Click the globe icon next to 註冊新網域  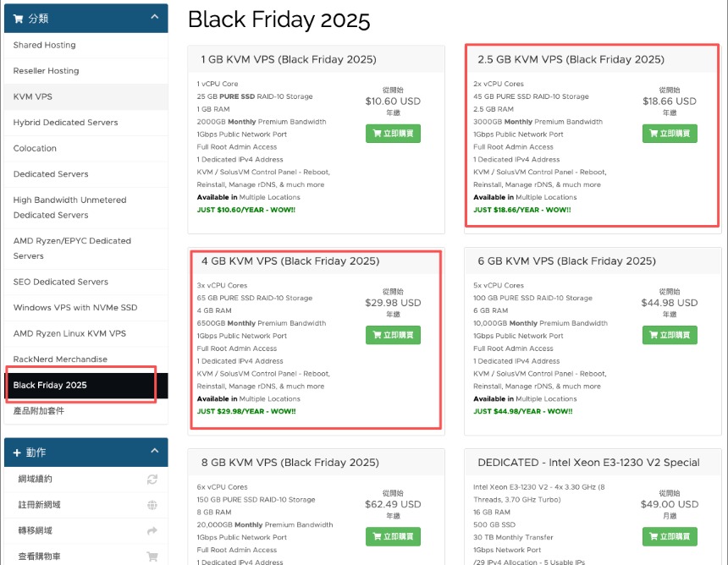[x=152, y=505]
